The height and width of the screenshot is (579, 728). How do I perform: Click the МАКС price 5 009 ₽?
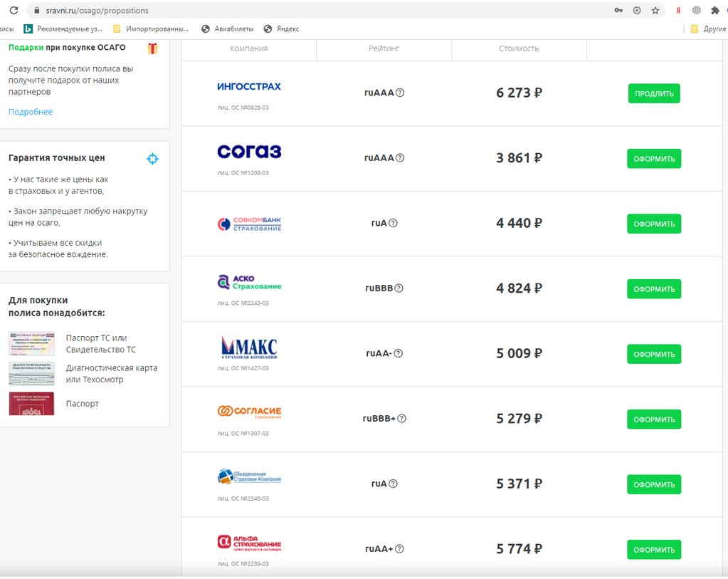519,353
